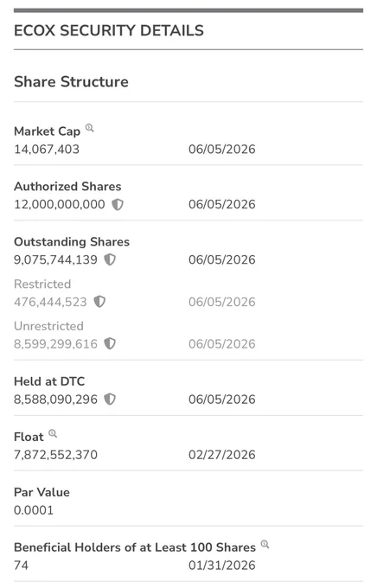Click the Beneficial Holders date 01/31/2026
The height and width of the screenshot is (588, 377).
(x=221, y=566)
